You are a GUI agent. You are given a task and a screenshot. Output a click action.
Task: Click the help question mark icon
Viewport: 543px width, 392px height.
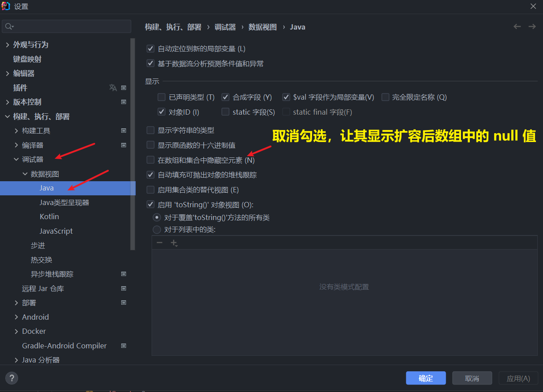click(11, 378)
